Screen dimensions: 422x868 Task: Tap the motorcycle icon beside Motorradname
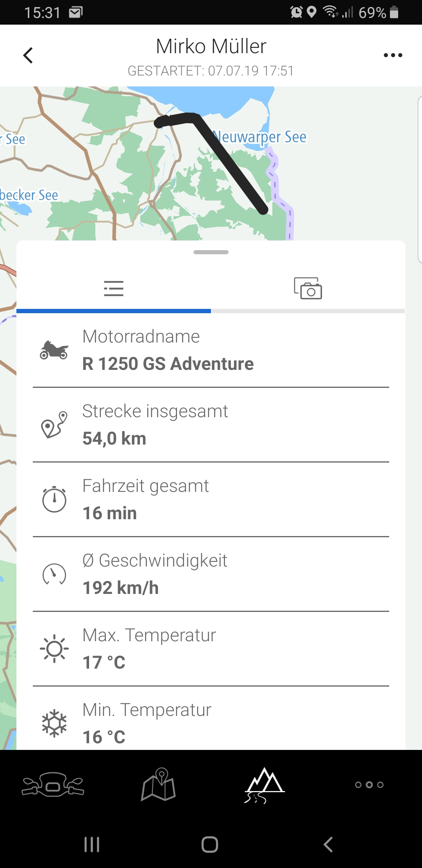(54, 350)
